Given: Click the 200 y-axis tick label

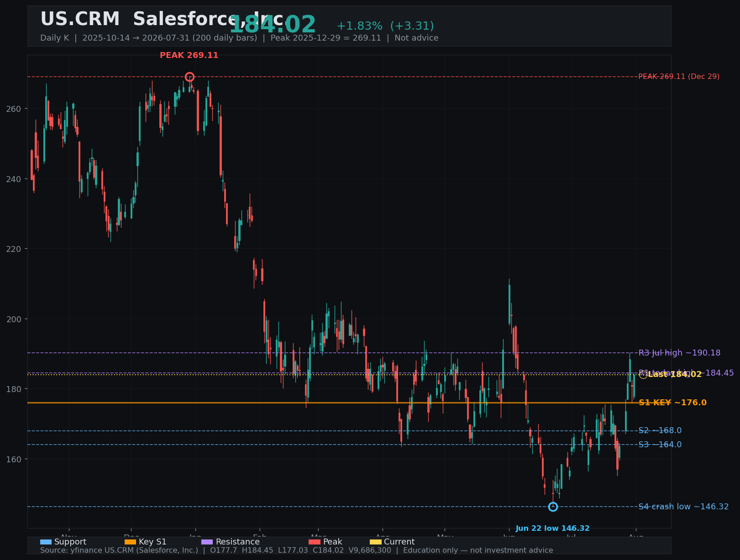Looking at the screenshot, I should [x=14, y=319].
